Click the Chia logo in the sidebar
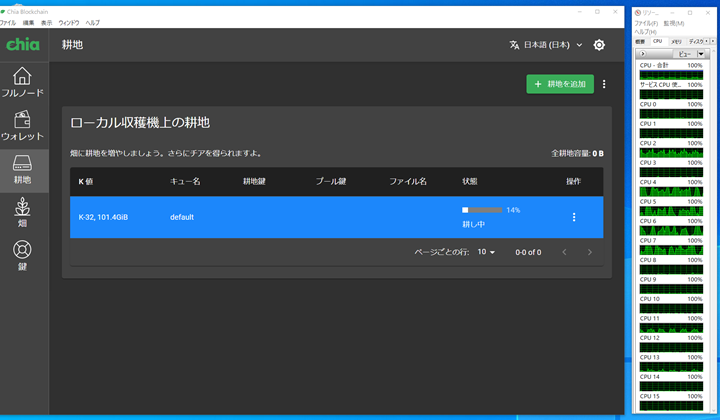The image size is (720, 420). (22, 45)
